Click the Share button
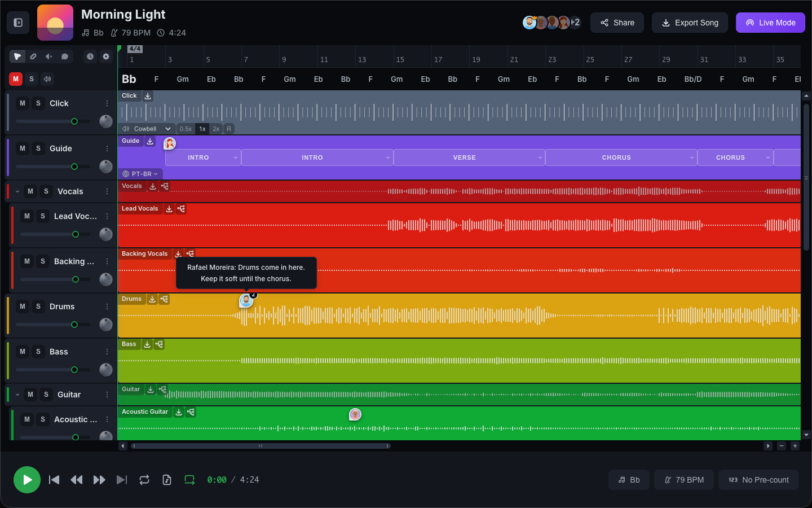Viewport: 812px width, 508px height. tap(617, 23)
